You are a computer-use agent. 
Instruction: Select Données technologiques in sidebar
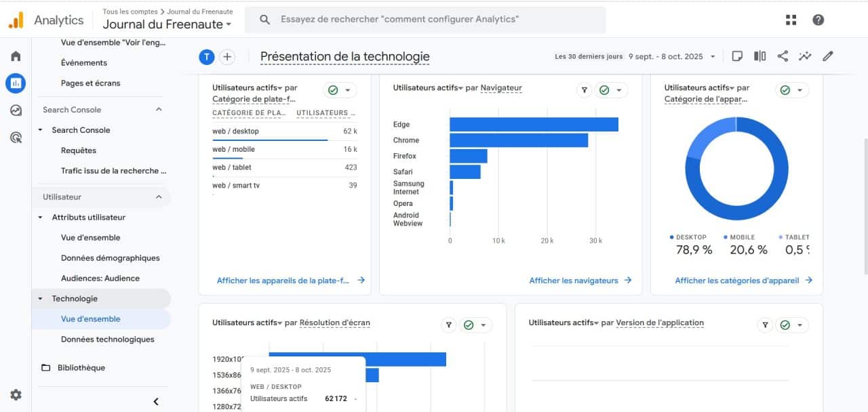(107, 339)
